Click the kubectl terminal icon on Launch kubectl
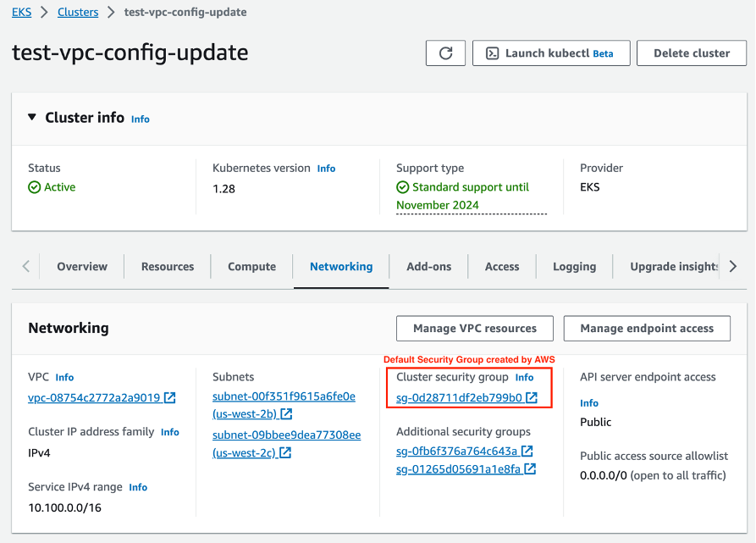This screenshot has height=543, width=756. pos(492,53)
